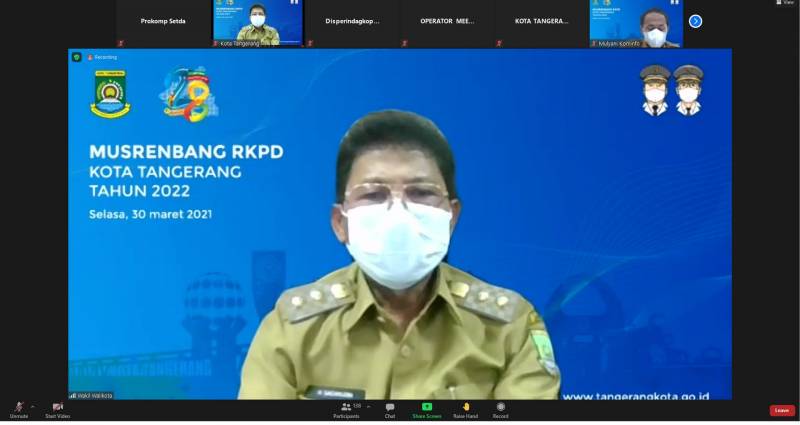Select the Prokomp Setda participant tile
Screen dimensions: 800x425
[x=163, y=22]
